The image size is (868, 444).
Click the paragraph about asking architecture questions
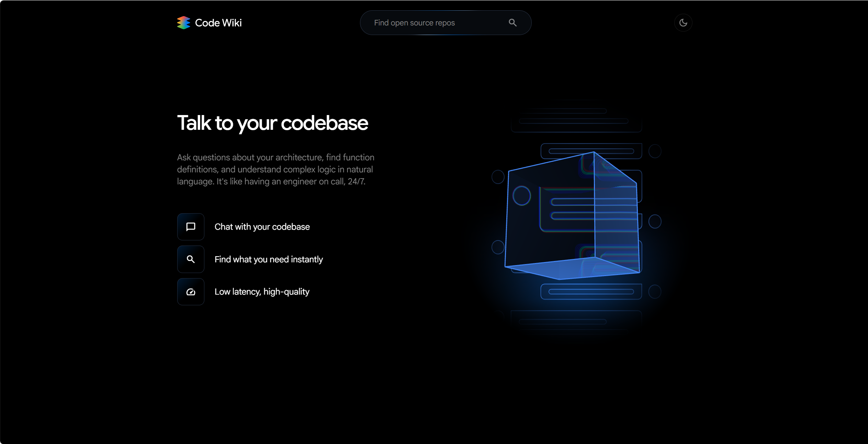pos(275,169)
